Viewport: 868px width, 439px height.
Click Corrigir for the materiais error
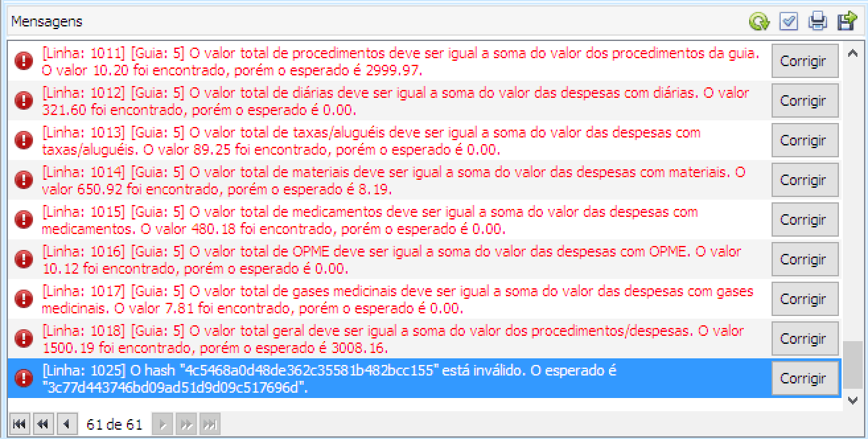[803, 180]
